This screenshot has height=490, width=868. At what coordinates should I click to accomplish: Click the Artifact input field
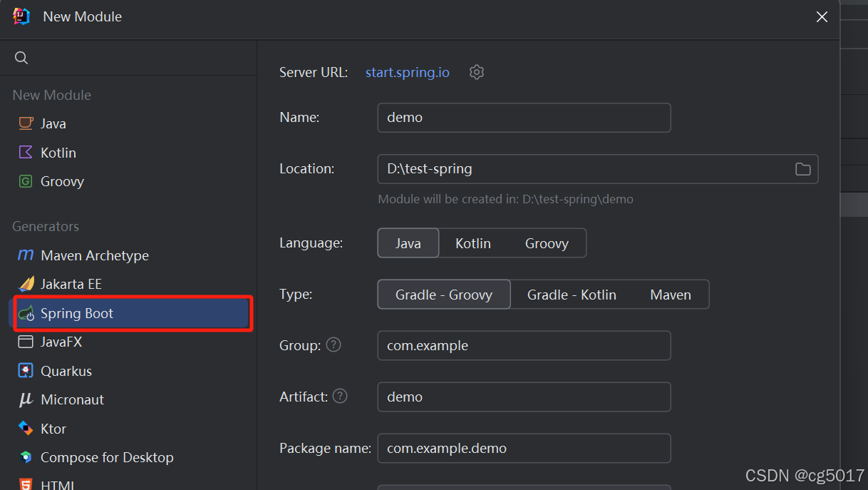pyautogui.click(x=524, y=397)
